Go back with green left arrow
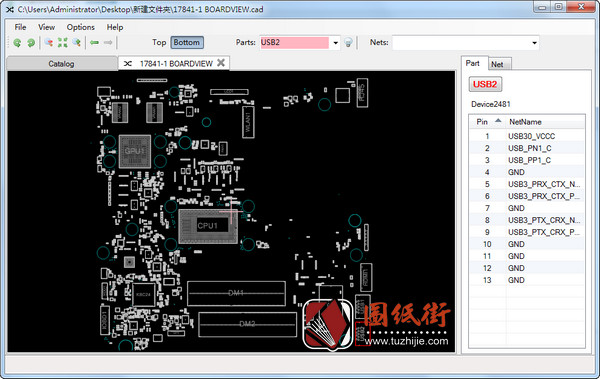The width and height of the screenshot is (600, 379). tap(94, 42)
